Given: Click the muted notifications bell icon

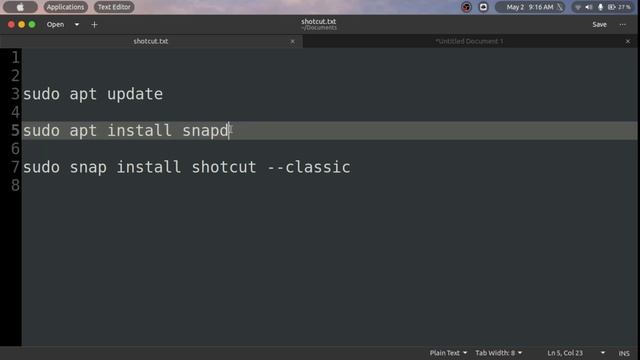Looking at the screenshot, I should click(560, 7).
